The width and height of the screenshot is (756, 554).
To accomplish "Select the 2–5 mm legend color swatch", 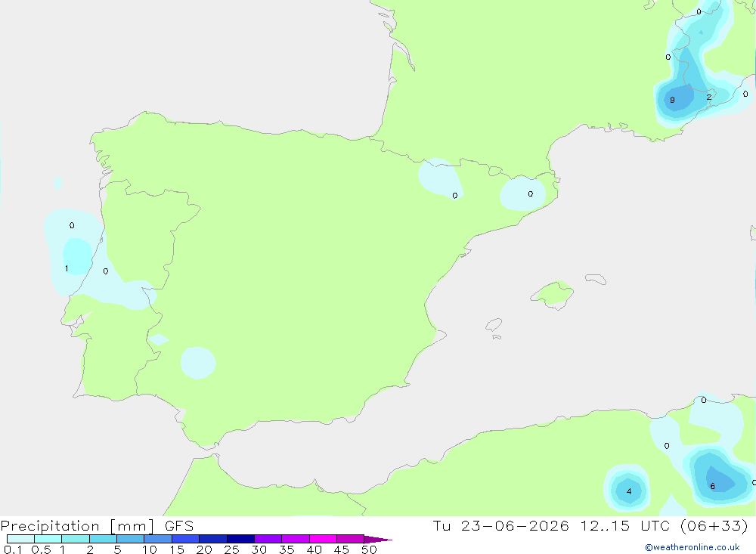I will point(103,539).
